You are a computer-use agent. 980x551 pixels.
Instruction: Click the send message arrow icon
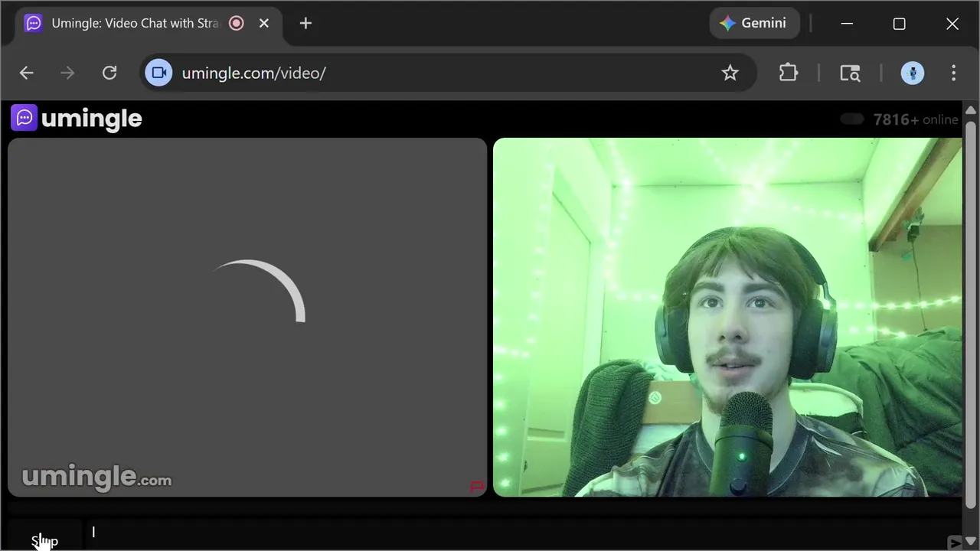[x=954, y=542]
